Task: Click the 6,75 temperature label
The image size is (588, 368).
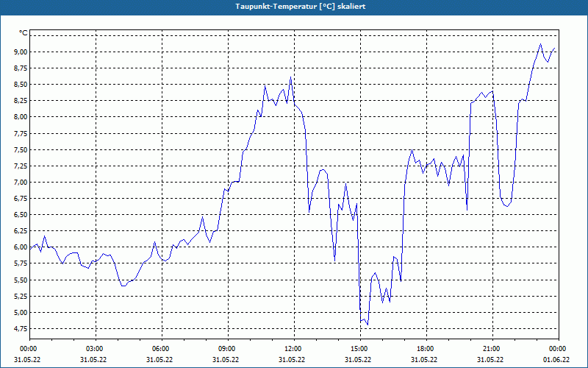Action: [21, 198]
